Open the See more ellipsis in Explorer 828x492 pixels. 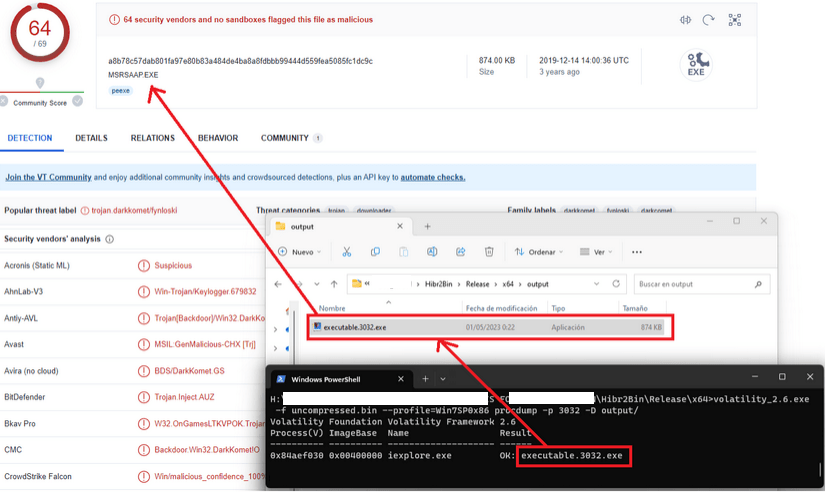point(637,252)
